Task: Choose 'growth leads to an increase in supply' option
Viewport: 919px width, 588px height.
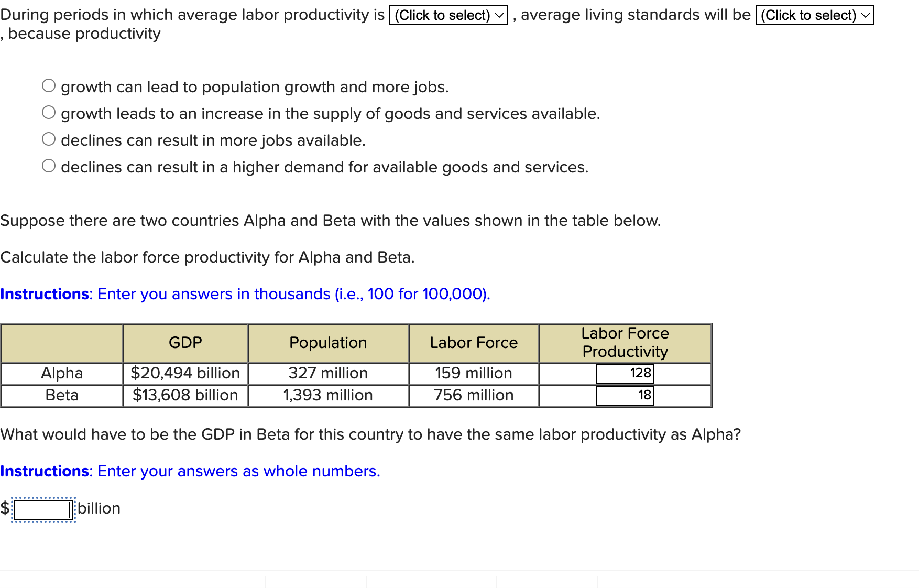Action: [x=49, y=112]
